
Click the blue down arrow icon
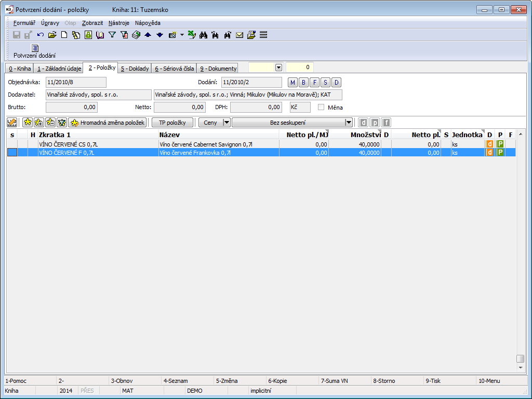[x=159, y=35]
